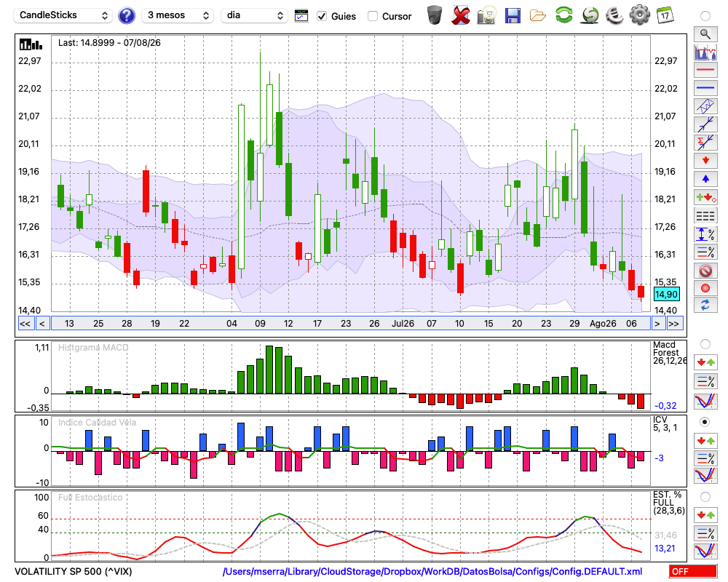Screen dimensions: 728x582
Task: Open the 3 mesos period dropdown
Action: (x=178, y=15)
